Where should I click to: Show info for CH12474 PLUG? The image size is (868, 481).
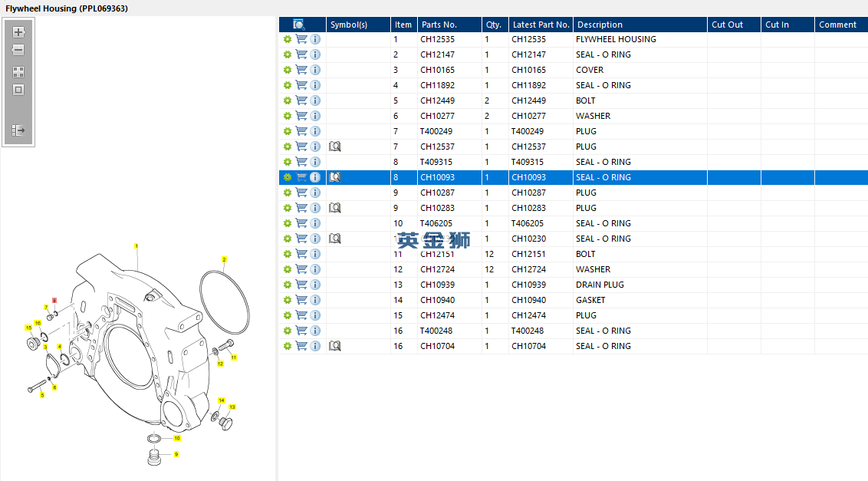click(x=315, y=315)
